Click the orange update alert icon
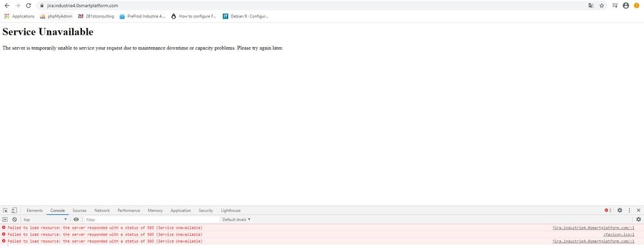Image resolution: width=644 pixels, height=246 pixels. coord(637,6)
